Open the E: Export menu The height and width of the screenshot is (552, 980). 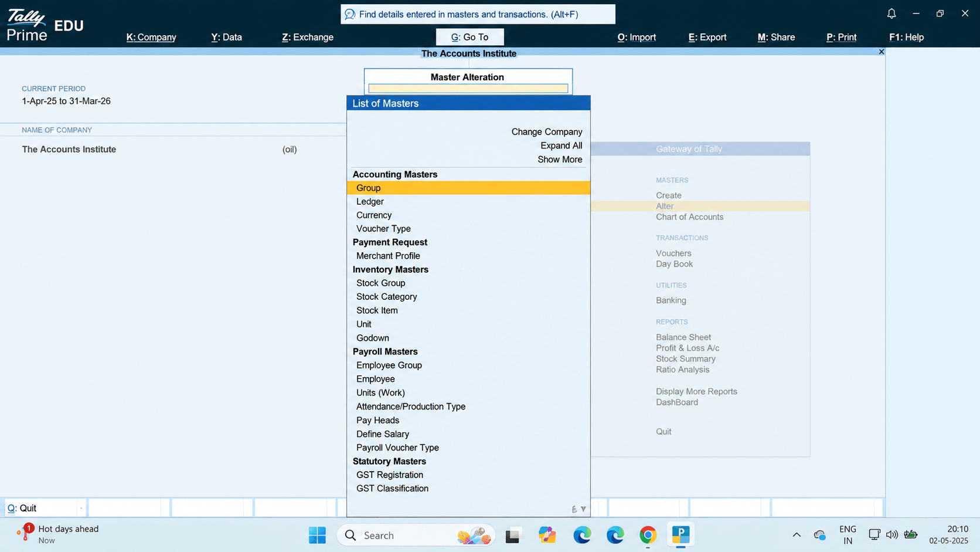click(x=707, y=37)
